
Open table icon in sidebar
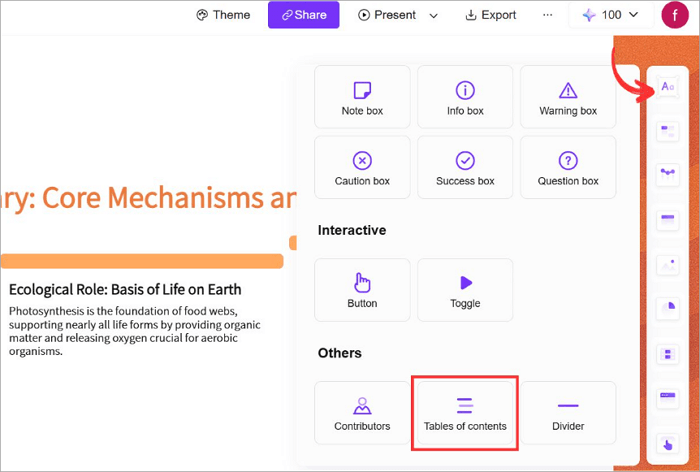667,219
